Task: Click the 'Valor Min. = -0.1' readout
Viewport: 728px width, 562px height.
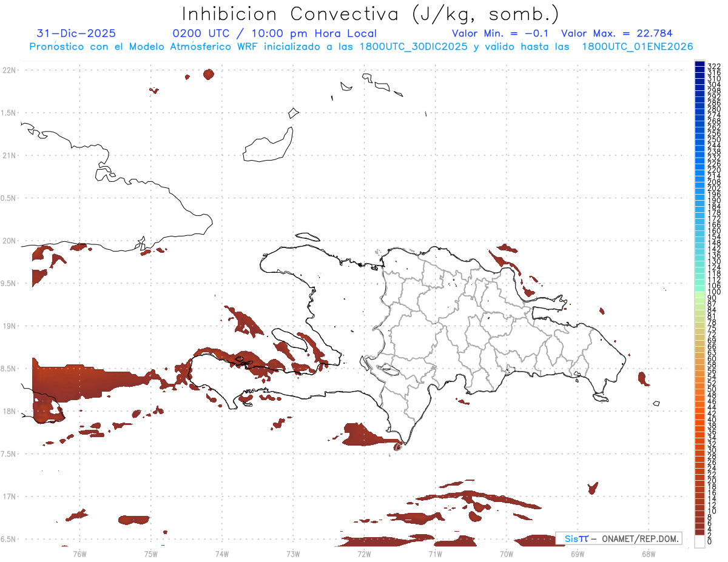Action: click(500, 34)
